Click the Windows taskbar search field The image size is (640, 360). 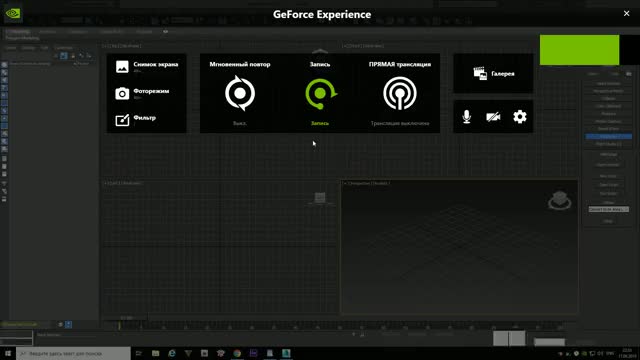coord(73,353)
